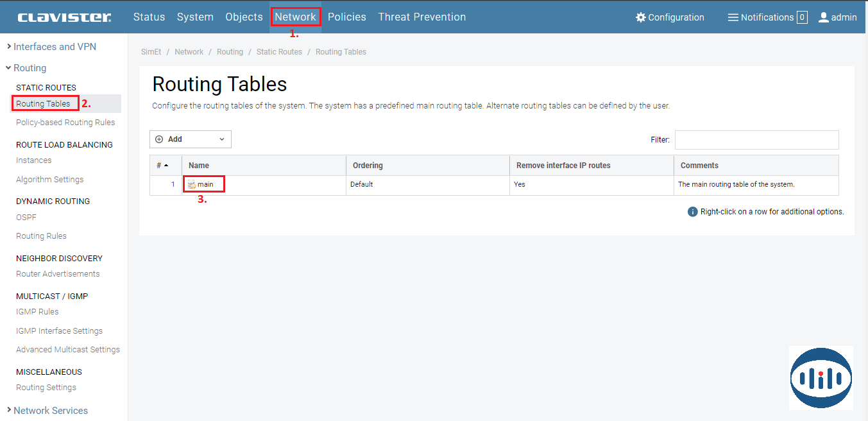This screenshot has width=868, height=421.
Task: Sort table by the # column
Action: (162, 166)
